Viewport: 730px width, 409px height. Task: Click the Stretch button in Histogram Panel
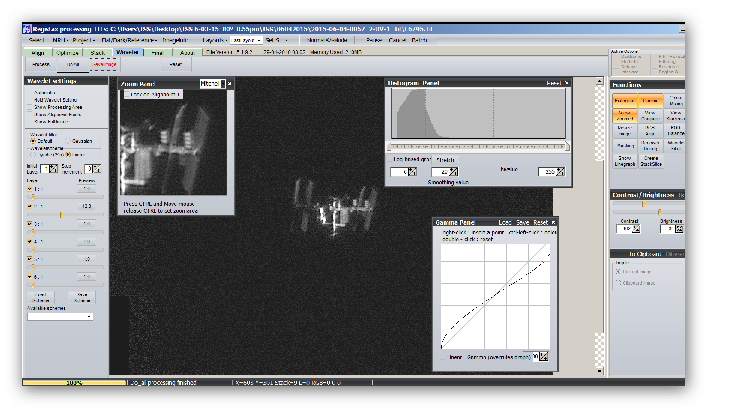[445, 159]
